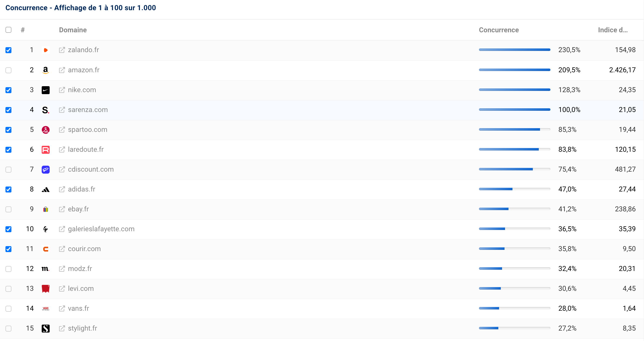The height and width of the screenshot is (341, 644).
Task: Enable the checkbox for modz.fr
Action: (x=8, y=269)
